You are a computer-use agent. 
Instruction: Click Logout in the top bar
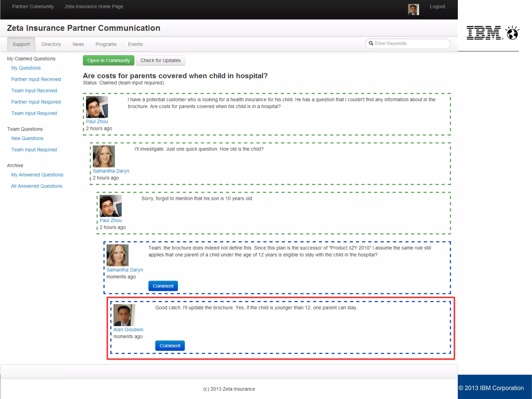[x=437, y=6]
